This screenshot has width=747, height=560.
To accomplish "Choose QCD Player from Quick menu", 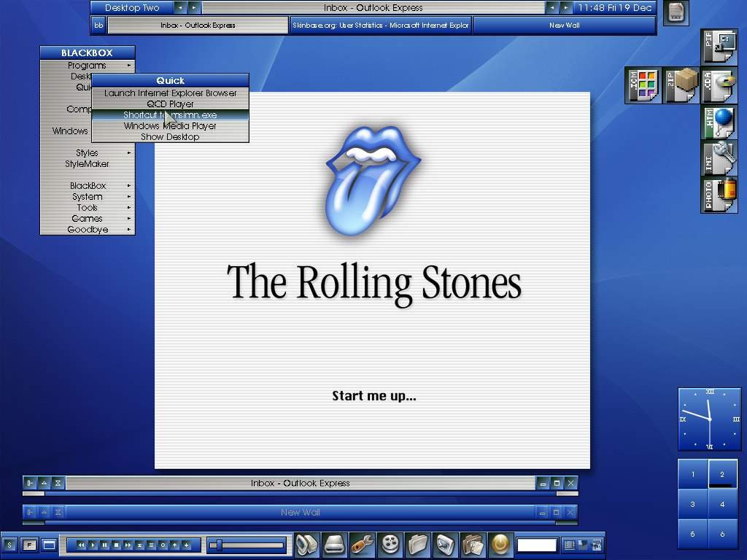I will coord(170,104).
